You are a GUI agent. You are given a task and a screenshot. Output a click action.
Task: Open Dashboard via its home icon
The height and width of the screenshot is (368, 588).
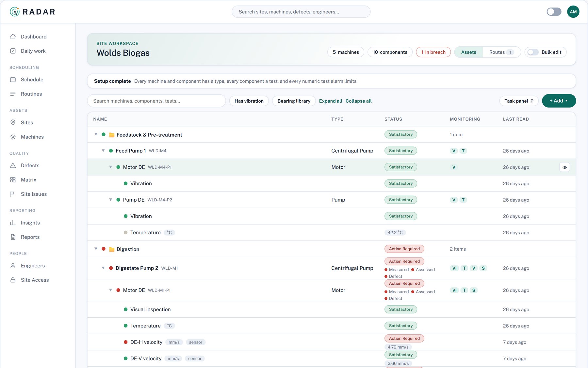click(x=13, y=37)
